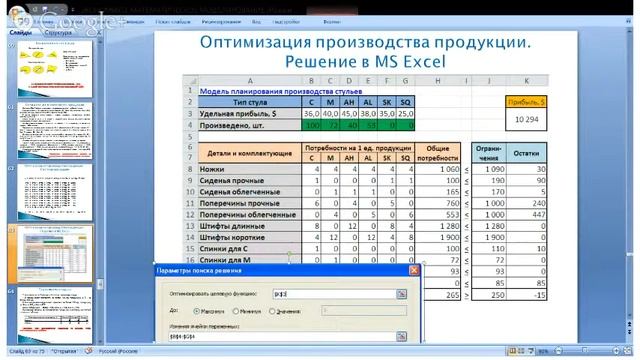The height and width of the screenshot is (360, 640).
Task: Open the Формат ribbon tab
Action: coord(332,22)
